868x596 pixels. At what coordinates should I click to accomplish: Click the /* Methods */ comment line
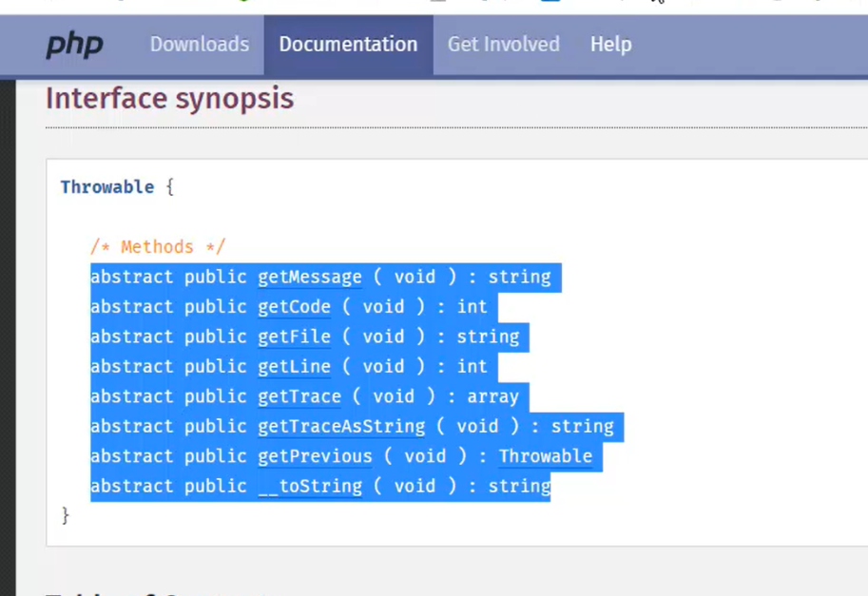158,246
